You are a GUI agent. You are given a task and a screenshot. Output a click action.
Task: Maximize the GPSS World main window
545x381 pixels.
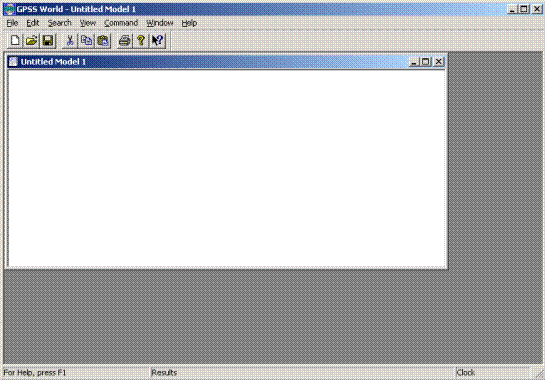pos(524,9)
